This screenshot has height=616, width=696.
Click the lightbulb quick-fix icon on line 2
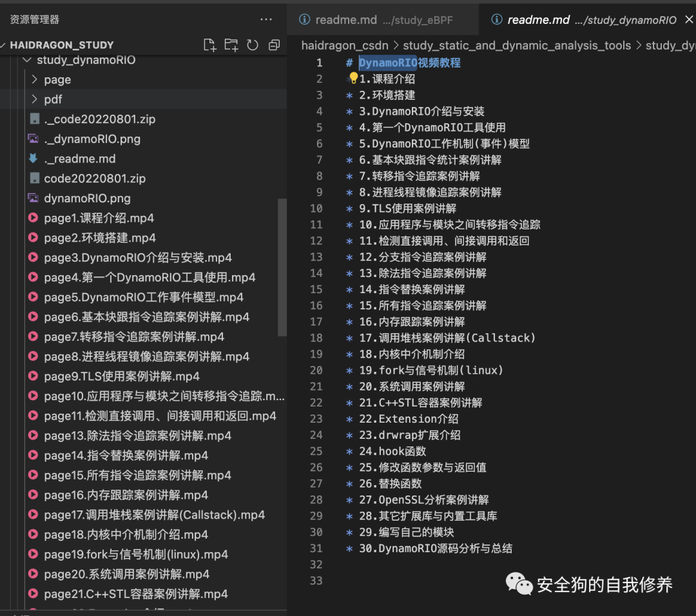click(x=353, y=78)
